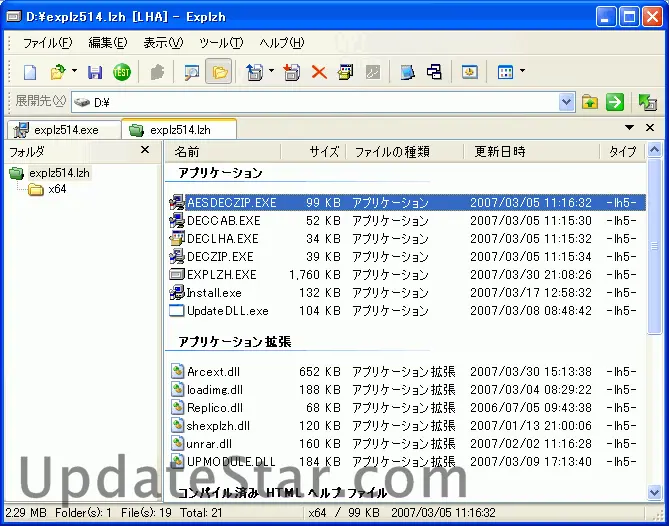Viewport: 669px width, 526px height.
Task: Sort by the タイプ column header
Action: [622, 151]
